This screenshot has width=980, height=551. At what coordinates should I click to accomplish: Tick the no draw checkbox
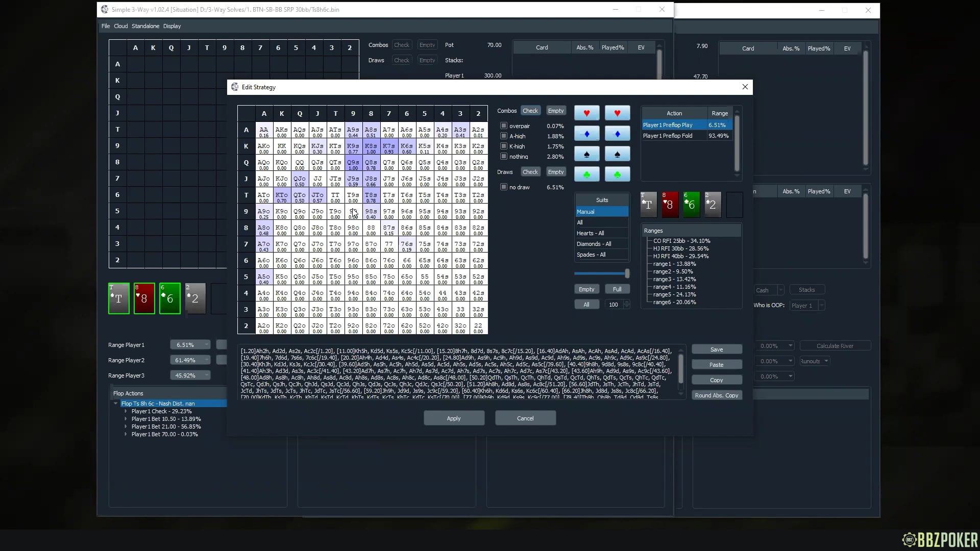pos(504,187)
